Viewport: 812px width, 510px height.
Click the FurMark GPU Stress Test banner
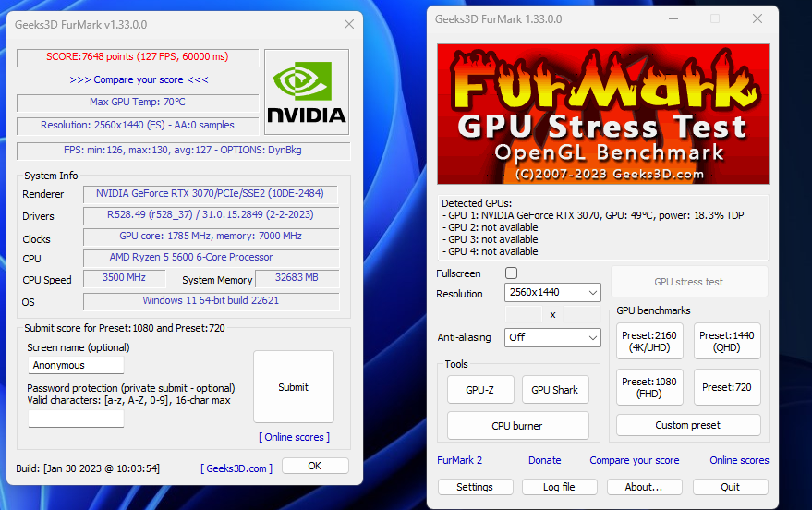point(603,114)
